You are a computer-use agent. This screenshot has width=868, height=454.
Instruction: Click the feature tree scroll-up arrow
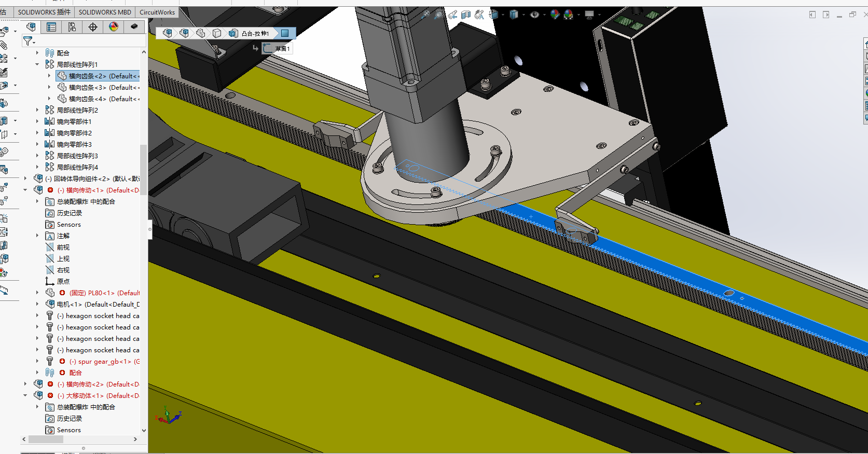(x=144, y=52)
